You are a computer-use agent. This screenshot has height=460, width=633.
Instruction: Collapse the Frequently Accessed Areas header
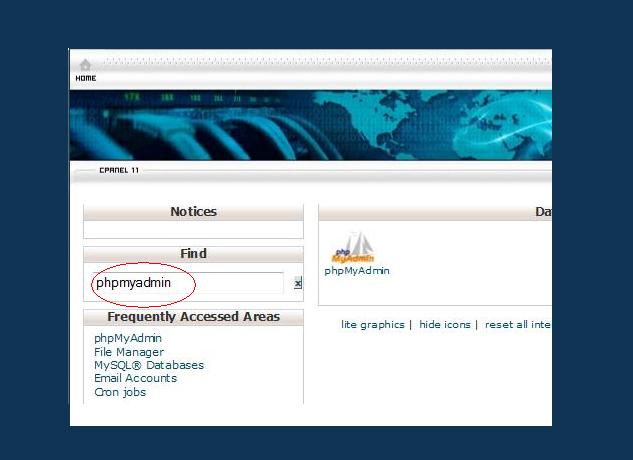(x=193, y=317)
